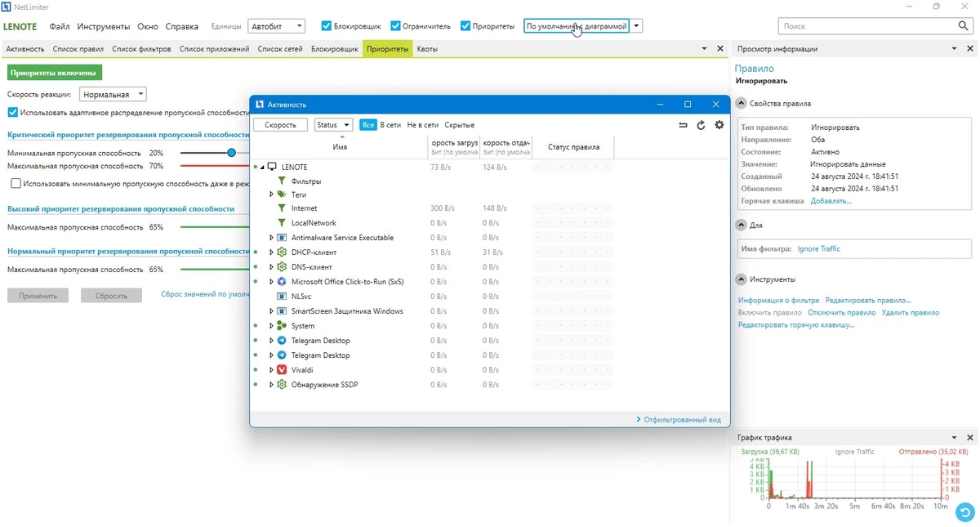Click the Скорость button in Activity window
980x527 pixels.
(280, 125)
